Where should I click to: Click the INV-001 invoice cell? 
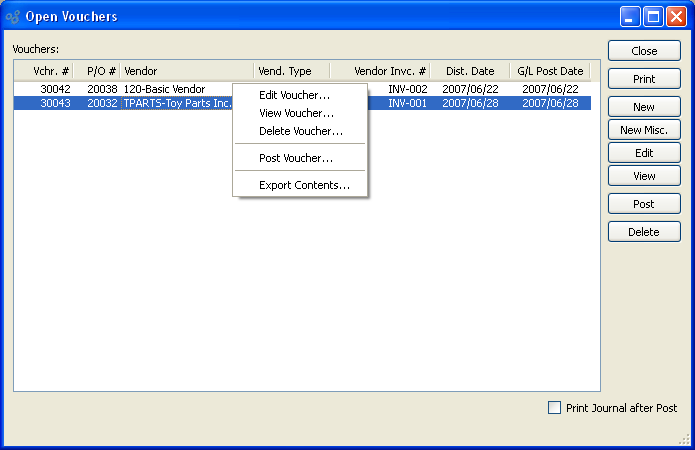coord(407,103)
